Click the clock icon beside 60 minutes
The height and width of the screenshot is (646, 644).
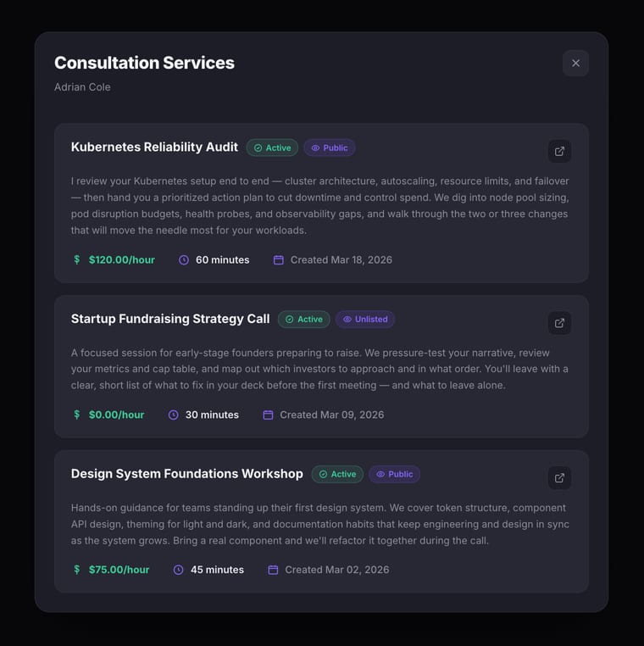click(x=184, y=260)
